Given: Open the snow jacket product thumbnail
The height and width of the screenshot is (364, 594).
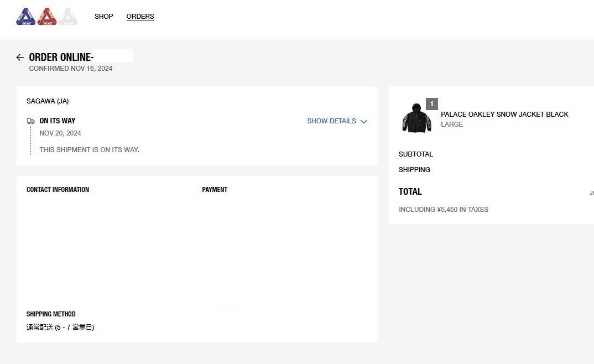Looking at the screenshot, I should [416, 118].
